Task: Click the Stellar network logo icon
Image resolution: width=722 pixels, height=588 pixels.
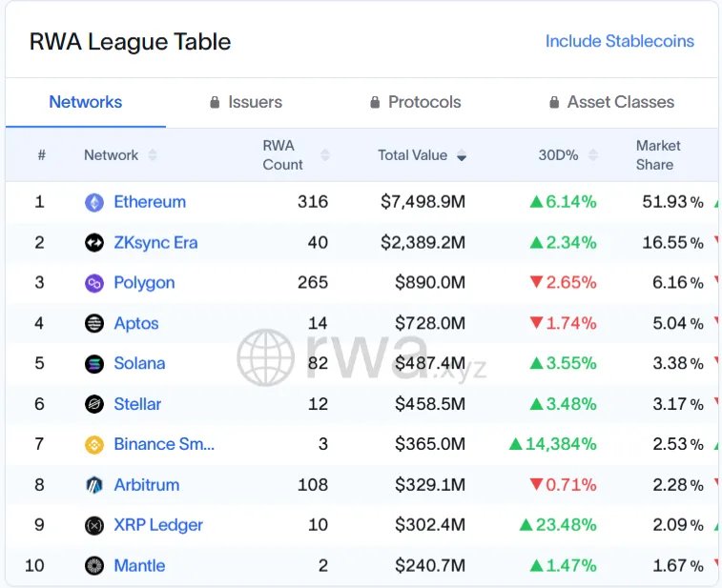Action: pyautogui.click(x=94, y=404)
